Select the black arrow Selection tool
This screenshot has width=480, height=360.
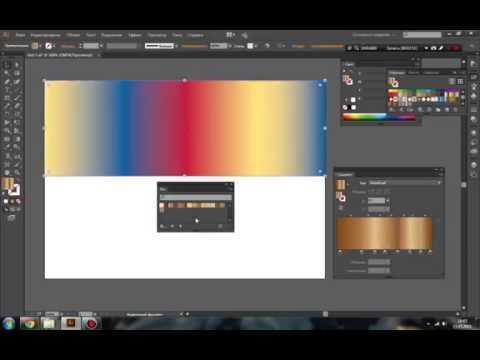pos(7,65)
